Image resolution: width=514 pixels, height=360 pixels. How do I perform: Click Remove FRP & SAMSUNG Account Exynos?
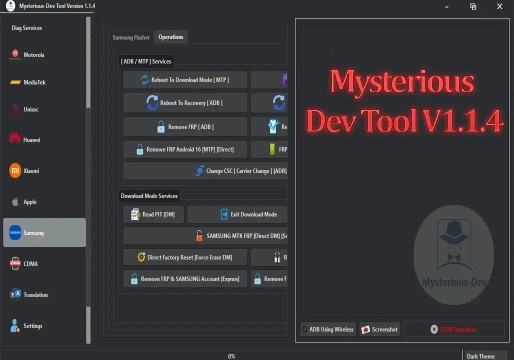(185, 279)
